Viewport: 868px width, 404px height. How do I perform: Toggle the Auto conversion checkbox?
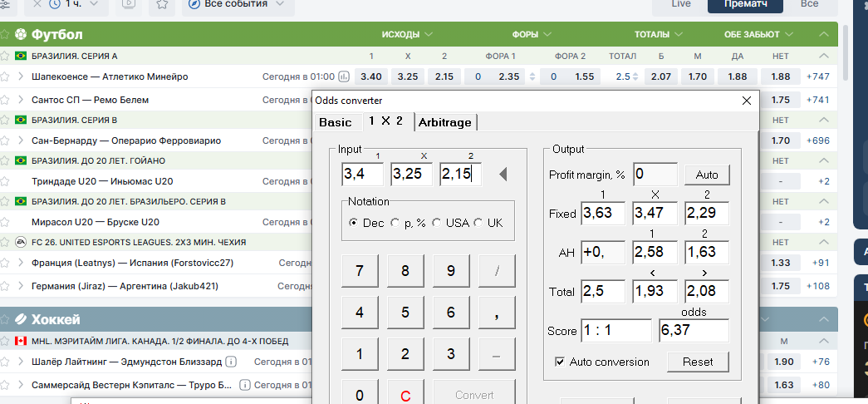560,362
